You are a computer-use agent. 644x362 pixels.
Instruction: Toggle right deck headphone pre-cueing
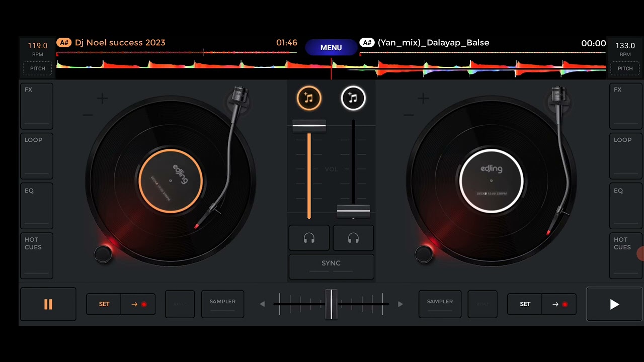[353, 238]
